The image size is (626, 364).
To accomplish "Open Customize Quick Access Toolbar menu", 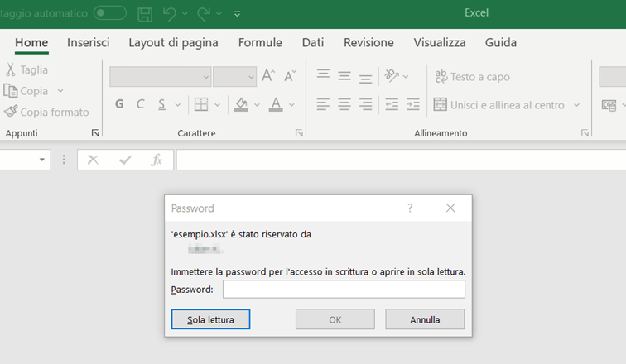I will coord(237,14).
